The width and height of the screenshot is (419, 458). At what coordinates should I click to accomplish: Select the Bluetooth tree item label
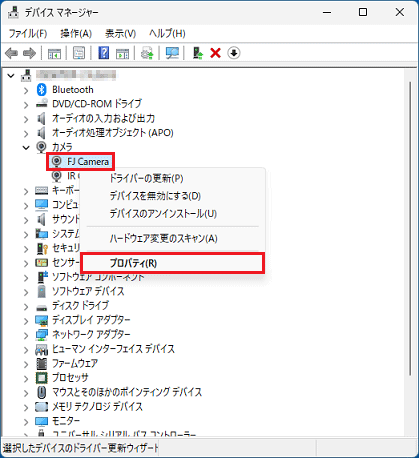(x=73, y=90)
